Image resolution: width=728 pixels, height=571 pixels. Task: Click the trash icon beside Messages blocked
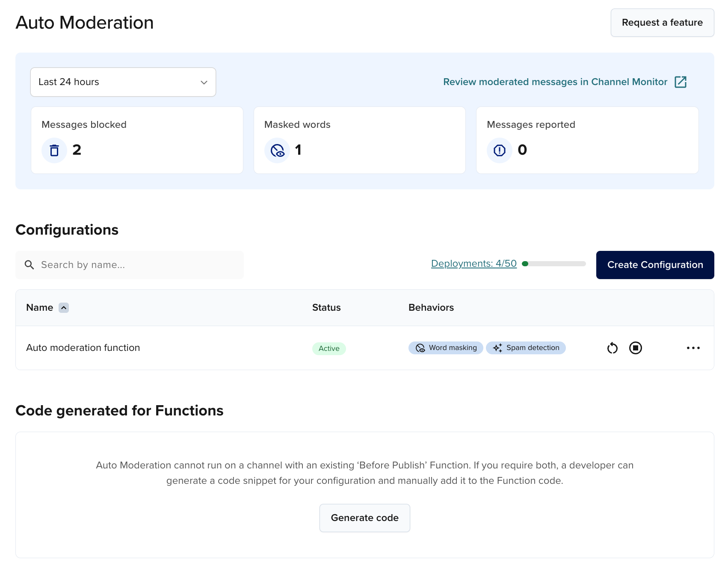(54, 150)
